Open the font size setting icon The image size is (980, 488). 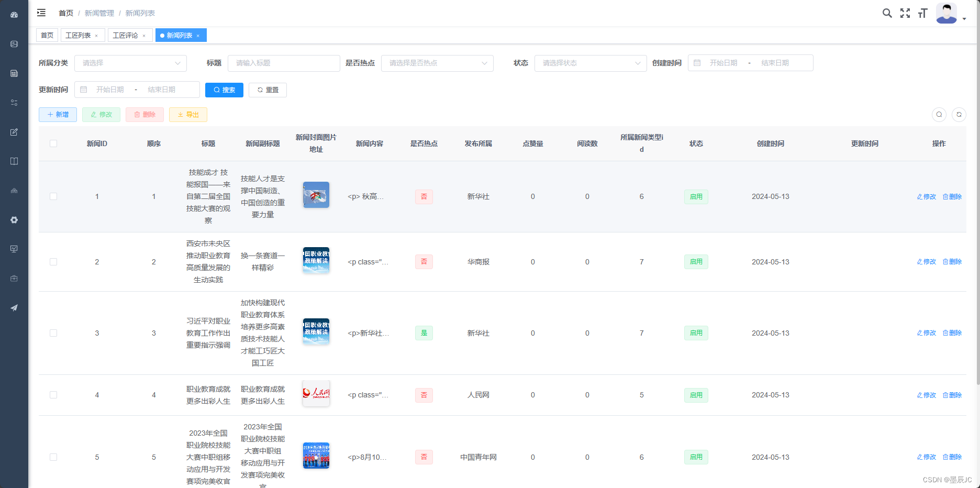coord(922,13)
